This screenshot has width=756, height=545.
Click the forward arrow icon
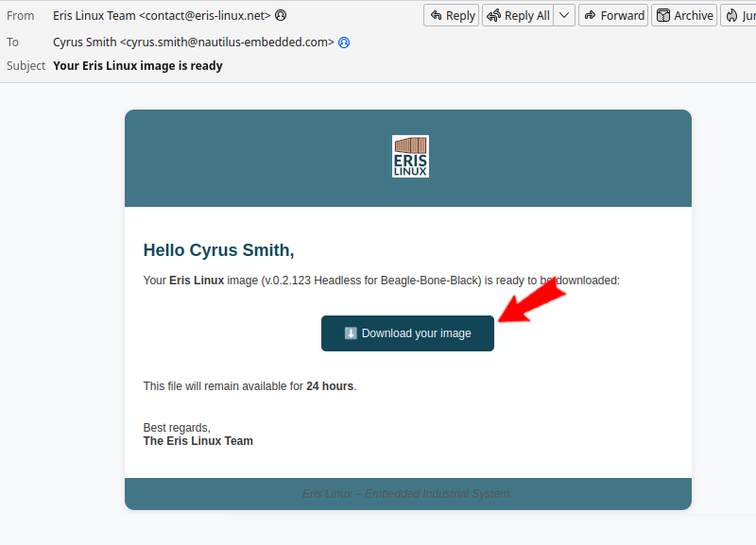click(591, 15)
